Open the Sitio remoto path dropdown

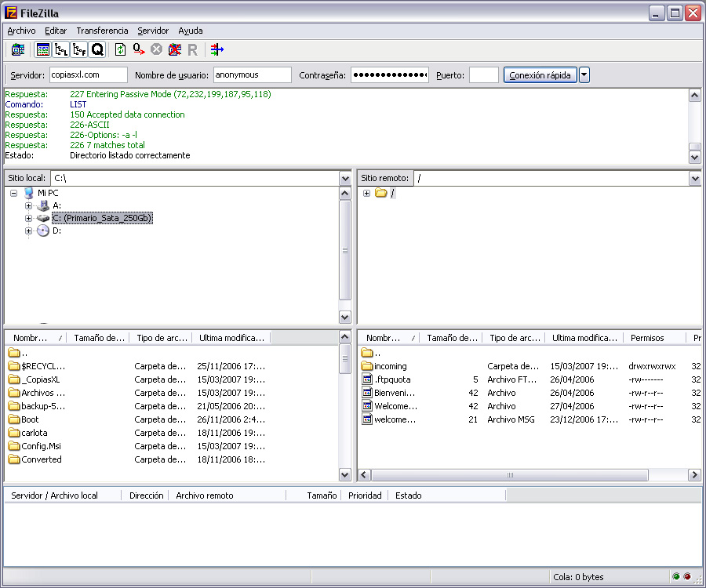(695, 179)
